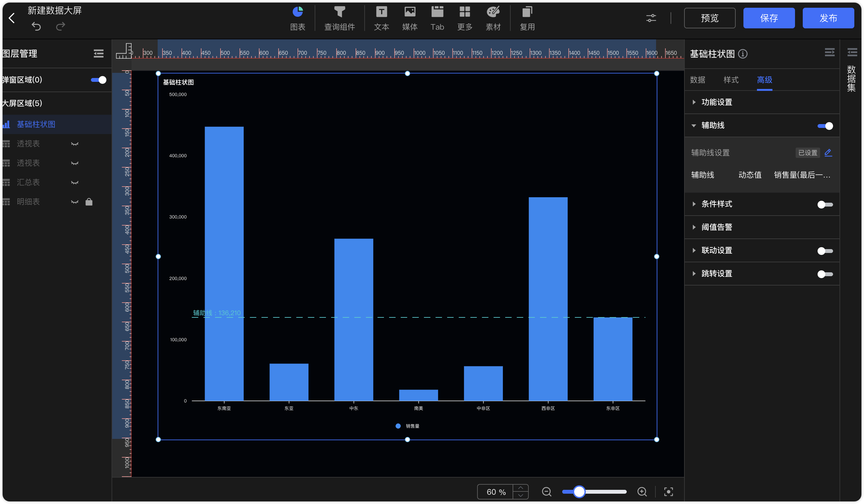
Task: Open page settings sliders icon
Action: click(651, 18)
